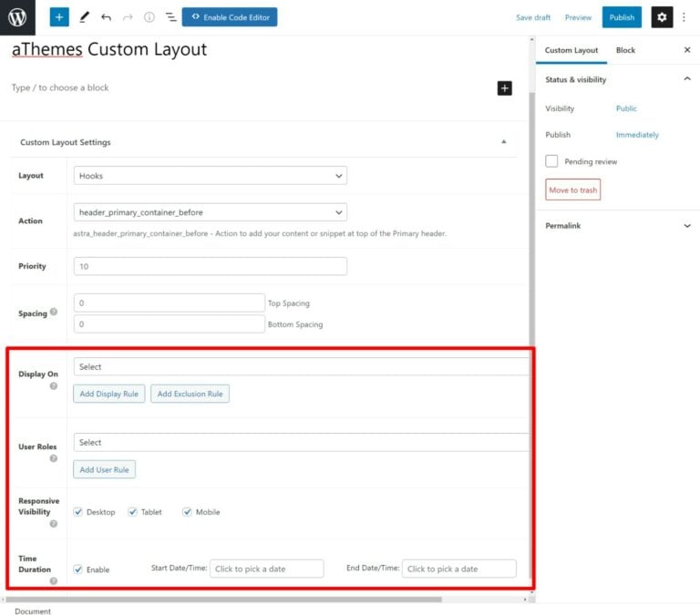Image resolution: width=700 pixels, height=615 pixels.
Task: Open the info details icon
Action: point(149,17)
